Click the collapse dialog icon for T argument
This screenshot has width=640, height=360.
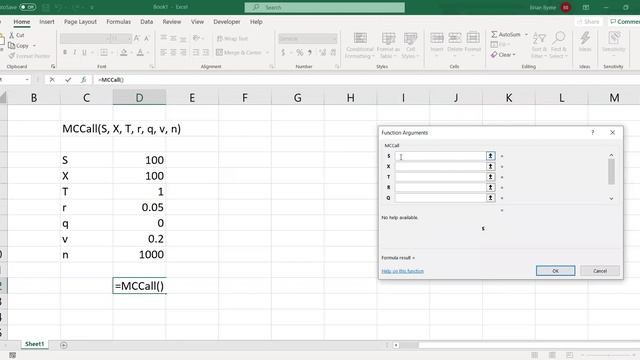(x=490, y=177)
